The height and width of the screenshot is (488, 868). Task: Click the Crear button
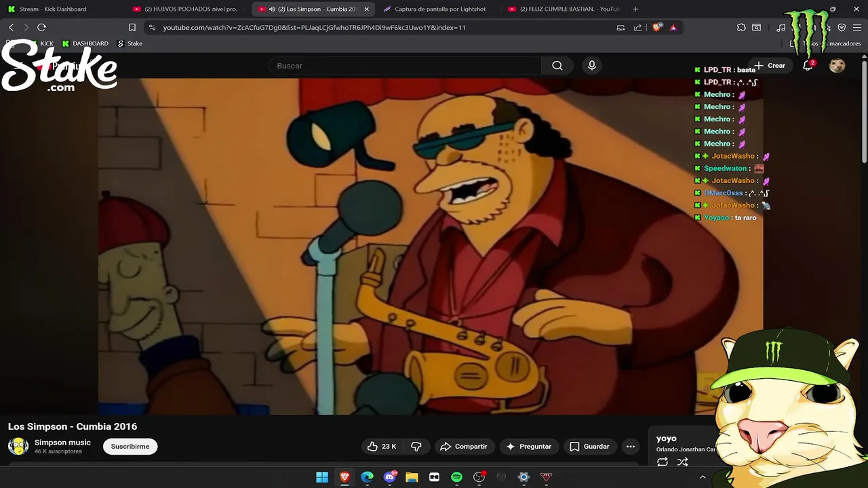(770, 66)
